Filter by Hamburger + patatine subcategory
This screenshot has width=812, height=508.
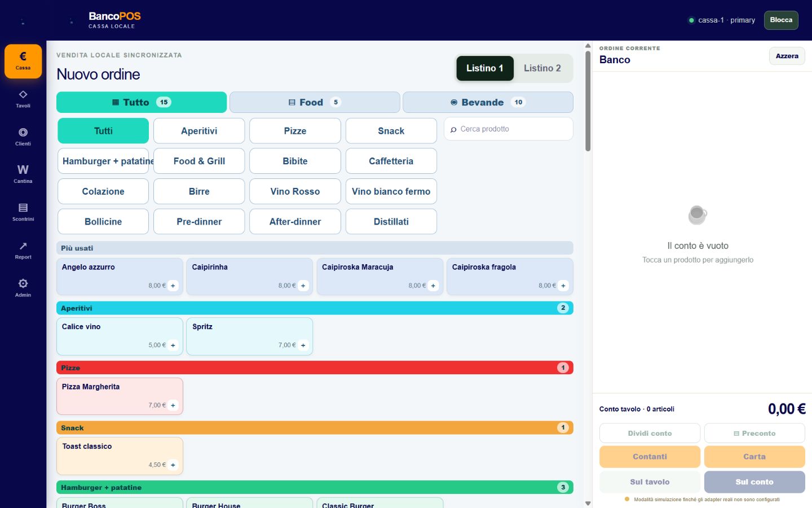(103, 161)
